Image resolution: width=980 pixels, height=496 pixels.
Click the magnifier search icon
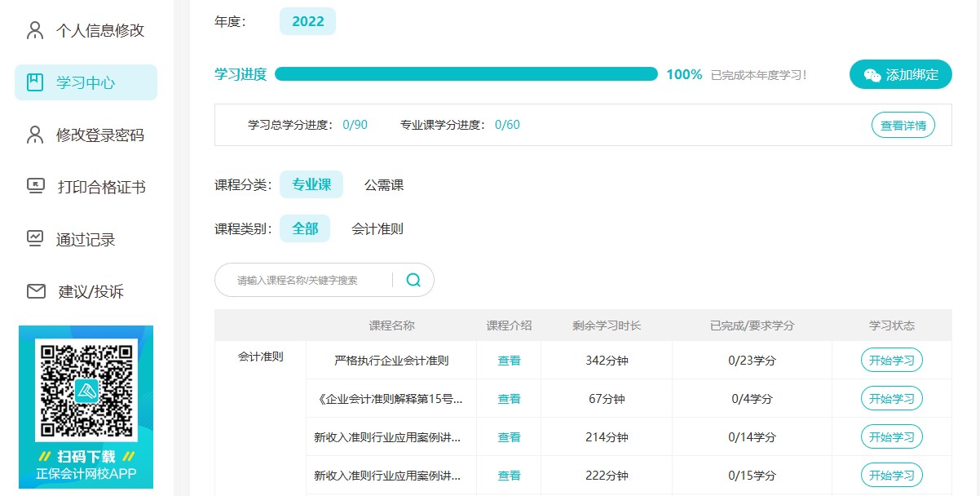point(413,280)
